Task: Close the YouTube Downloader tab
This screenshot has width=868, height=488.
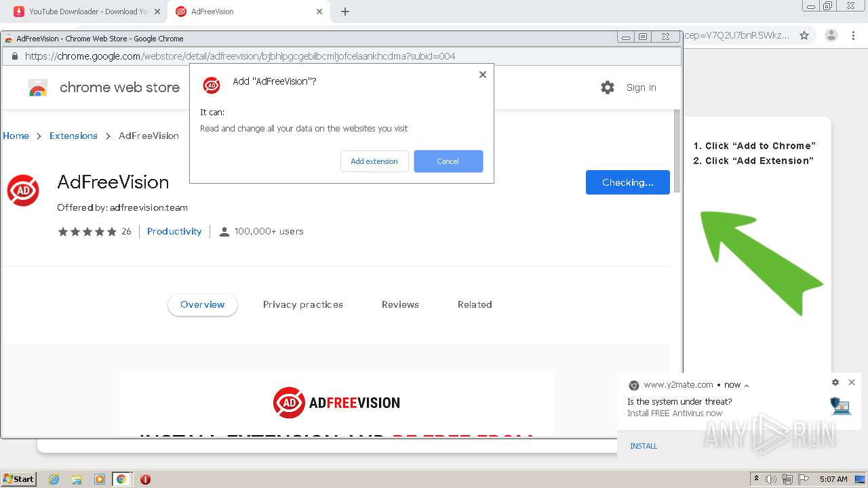Action: [157, 12]
